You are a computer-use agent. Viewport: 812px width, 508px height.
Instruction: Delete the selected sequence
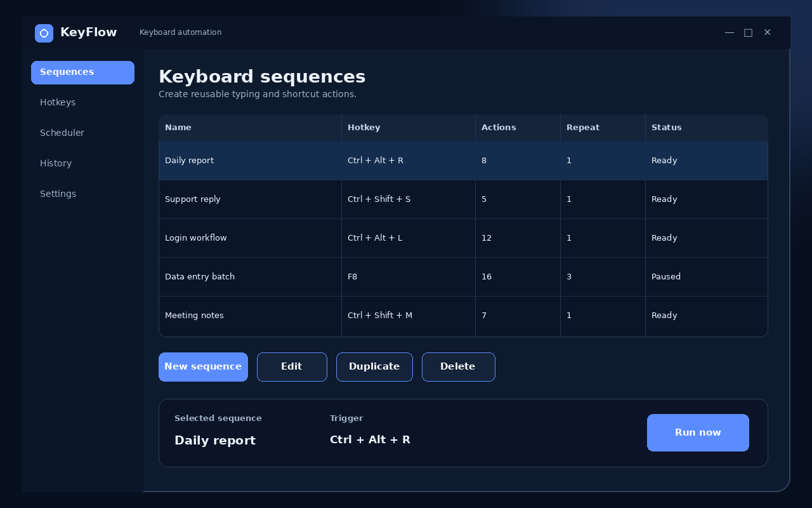click(x=458, y=367)
